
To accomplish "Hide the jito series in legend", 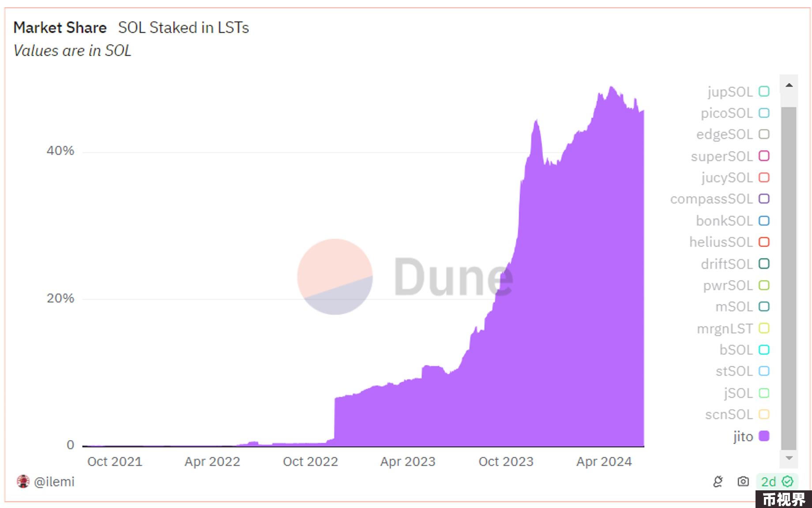I will [752, 436].
